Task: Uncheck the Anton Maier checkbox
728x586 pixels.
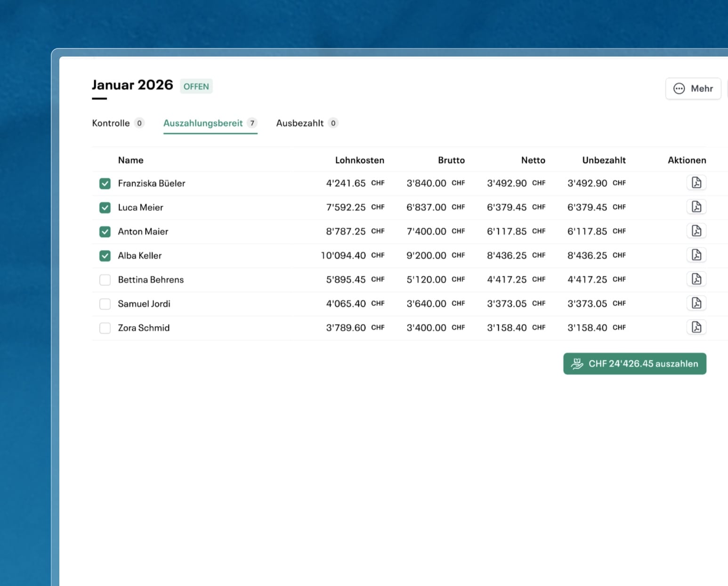Action: (x=105, y=232)
